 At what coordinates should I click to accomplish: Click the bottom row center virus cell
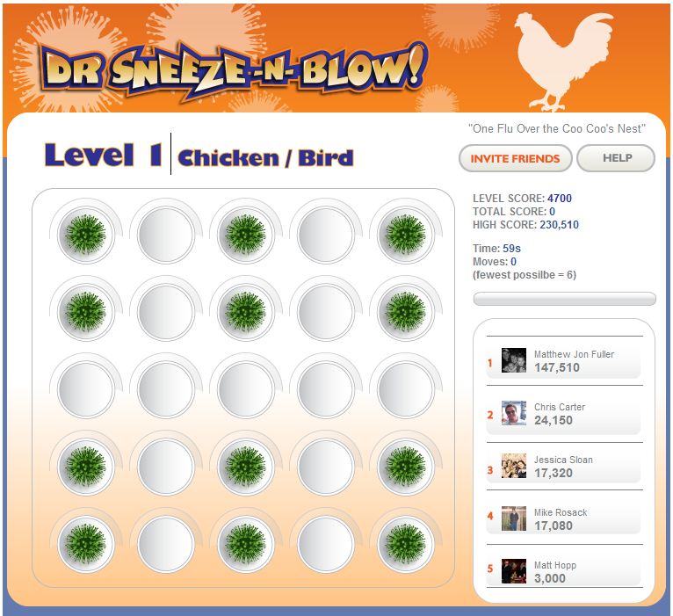pos(245,544)
